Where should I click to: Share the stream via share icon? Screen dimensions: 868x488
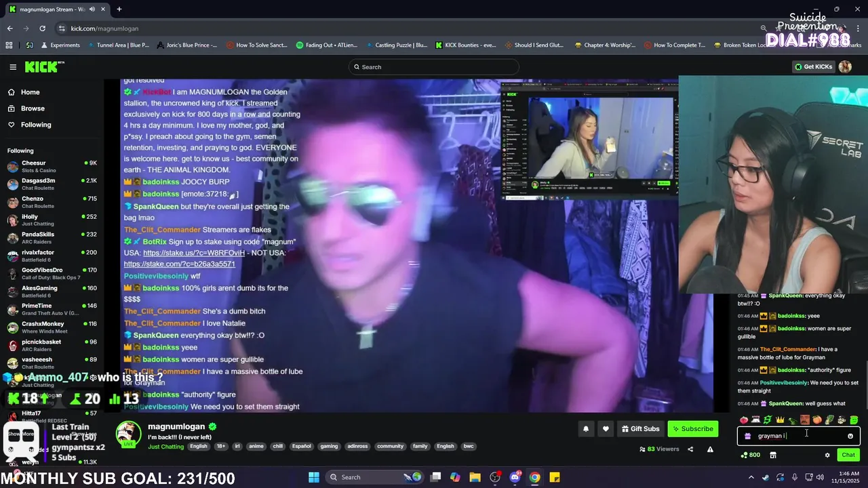[x=690, y=449]
